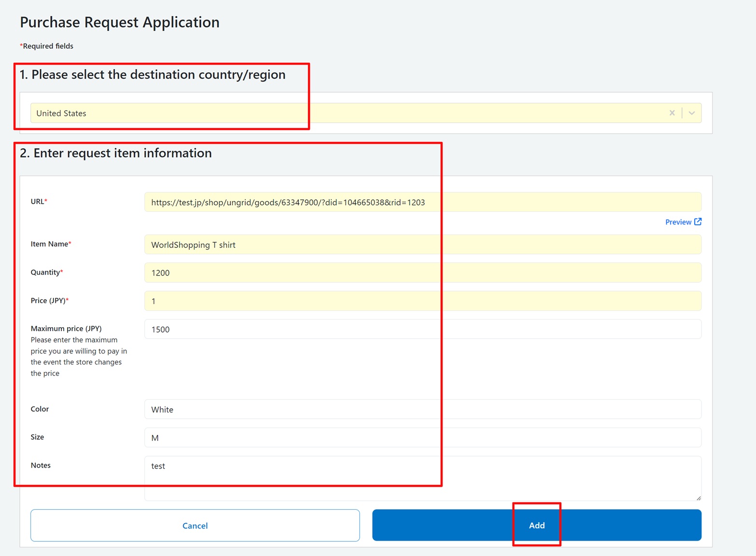The height and width of the screenshot is (556, 756).
Task: Open the Preview link
Action: coord(678,222)
